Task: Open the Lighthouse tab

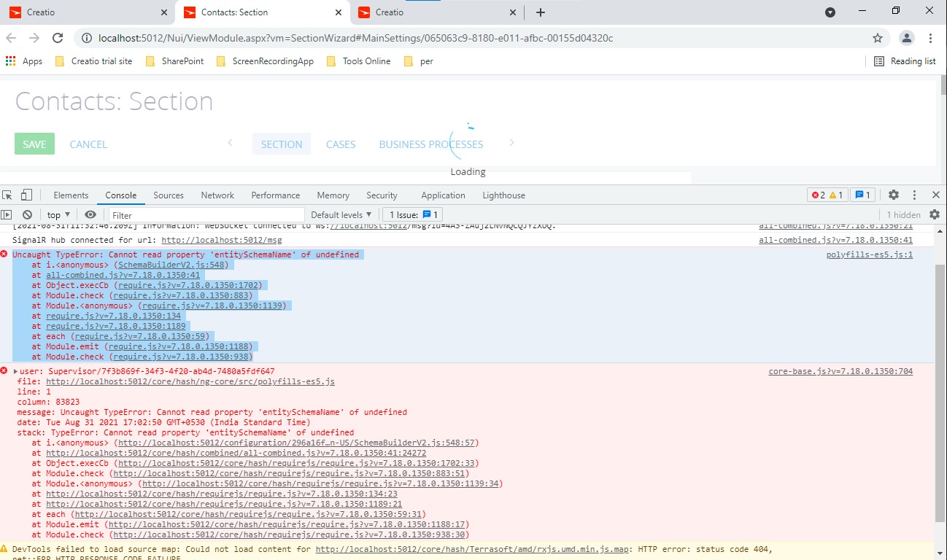Action: coord(503,195)
